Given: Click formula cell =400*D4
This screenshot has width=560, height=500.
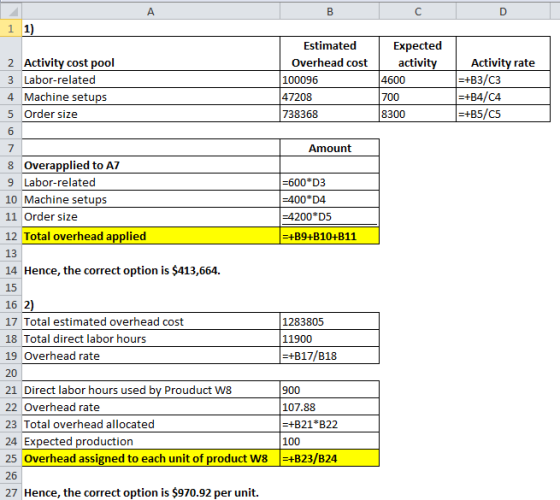Looking at the screenshot, I should (x=330, y=199).
